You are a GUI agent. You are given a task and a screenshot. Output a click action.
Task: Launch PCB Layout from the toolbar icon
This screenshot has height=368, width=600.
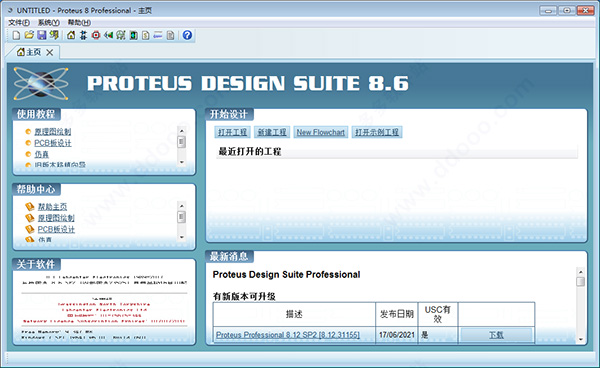[x=96, y=35]
